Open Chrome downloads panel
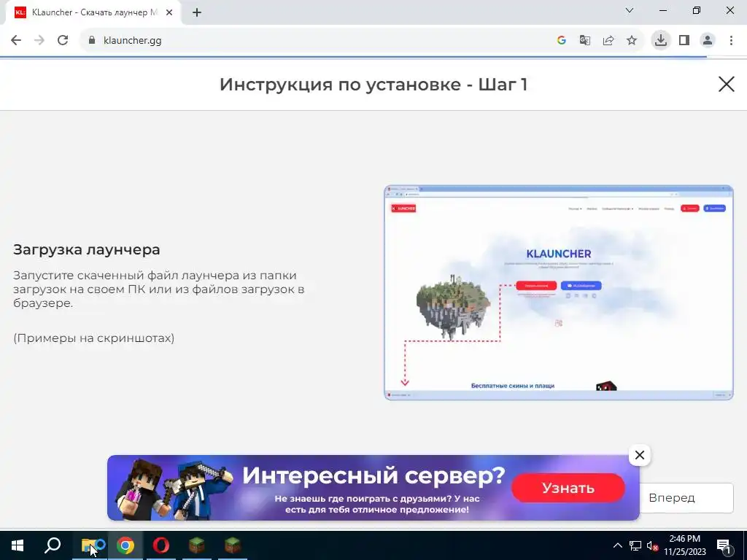 (660, 41)
